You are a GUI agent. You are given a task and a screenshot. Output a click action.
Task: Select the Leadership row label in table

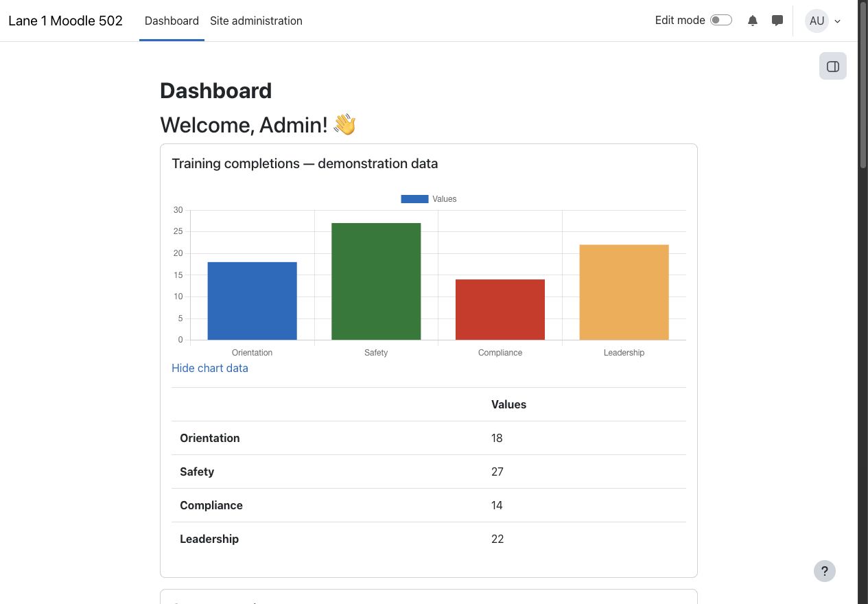[x=209, y=539]
